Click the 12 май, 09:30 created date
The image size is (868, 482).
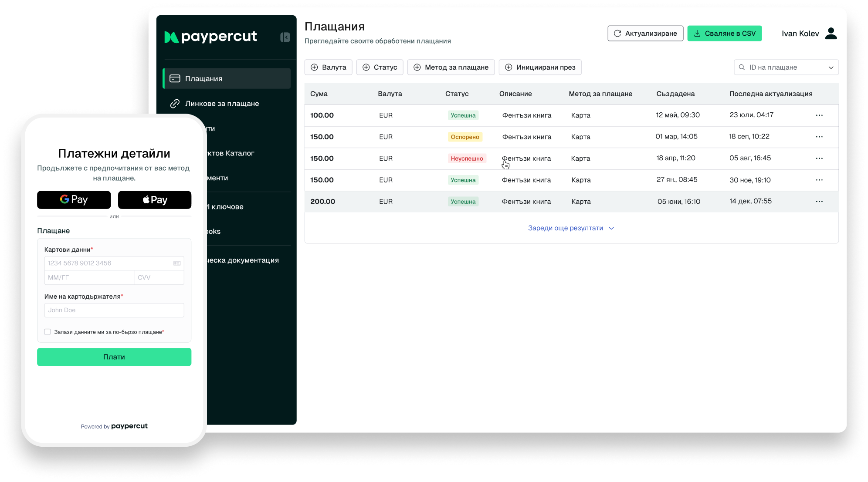678,115
